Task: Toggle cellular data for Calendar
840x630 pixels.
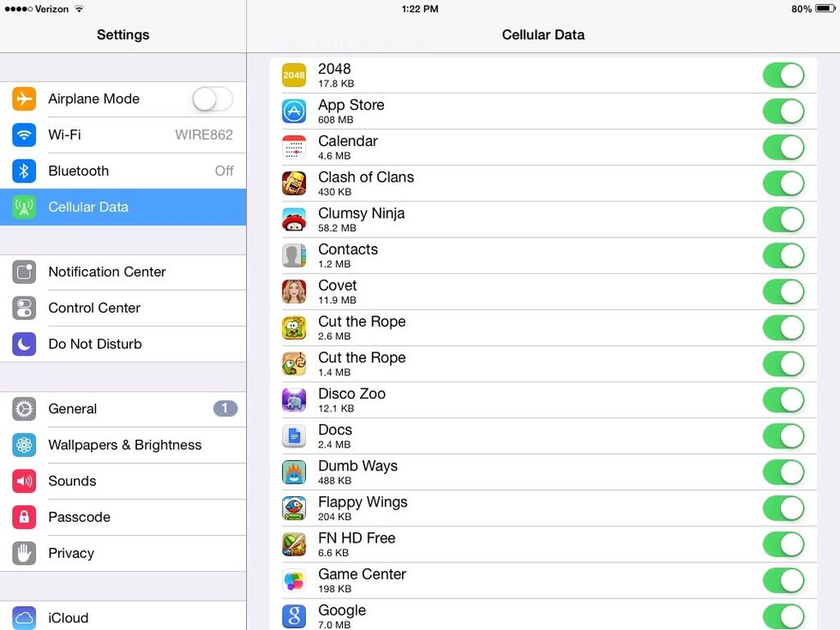Action: [783, 147]
